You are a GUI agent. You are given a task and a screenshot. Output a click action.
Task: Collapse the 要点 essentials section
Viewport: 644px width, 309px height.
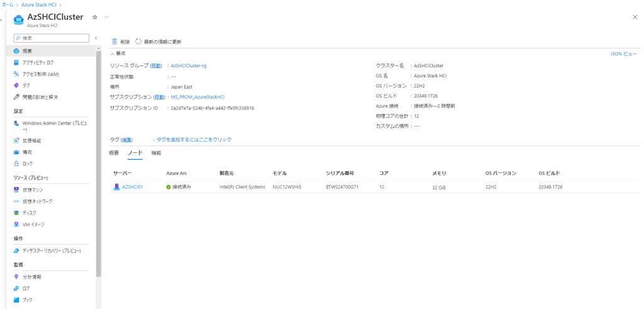[x=118, y=53]
